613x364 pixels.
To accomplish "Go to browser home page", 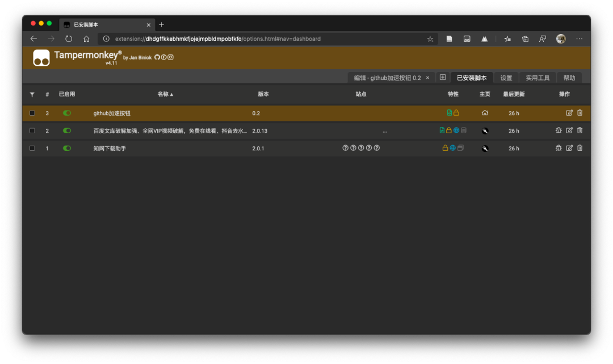I will click(x=86, y=39).
